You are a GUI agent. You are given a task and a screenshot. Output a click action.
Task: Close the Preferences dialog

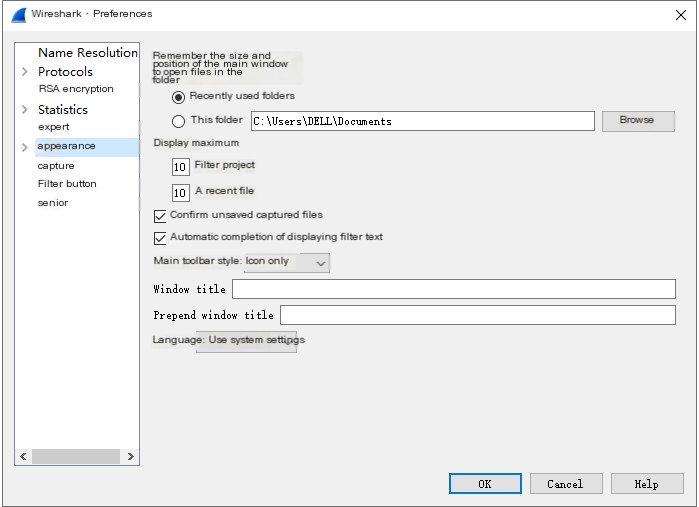pos(680,15)
